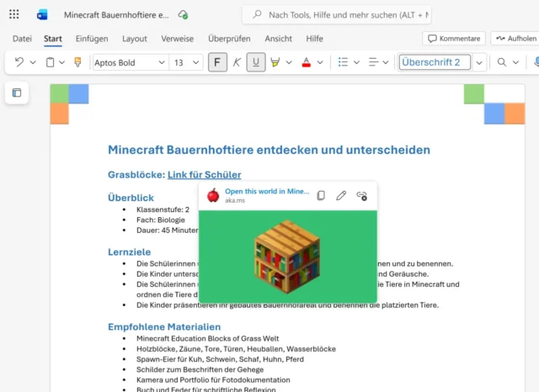Image resolution: width=539 pixels, height=392 pixels.
Task: Click the Dictate microphone icon
Action: (x=536, y=62)
